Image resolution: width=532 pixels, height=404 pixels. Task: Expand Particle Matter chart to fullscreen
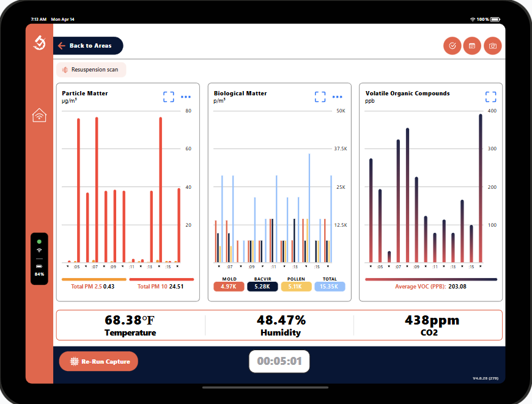(168, 97)
